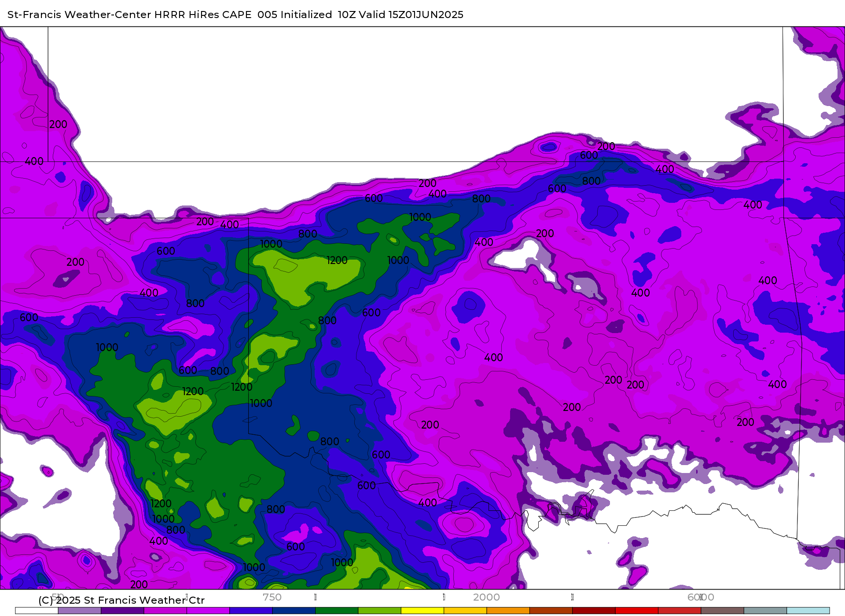
Task: Select the rust brown legend swatch
Action: 551,611
